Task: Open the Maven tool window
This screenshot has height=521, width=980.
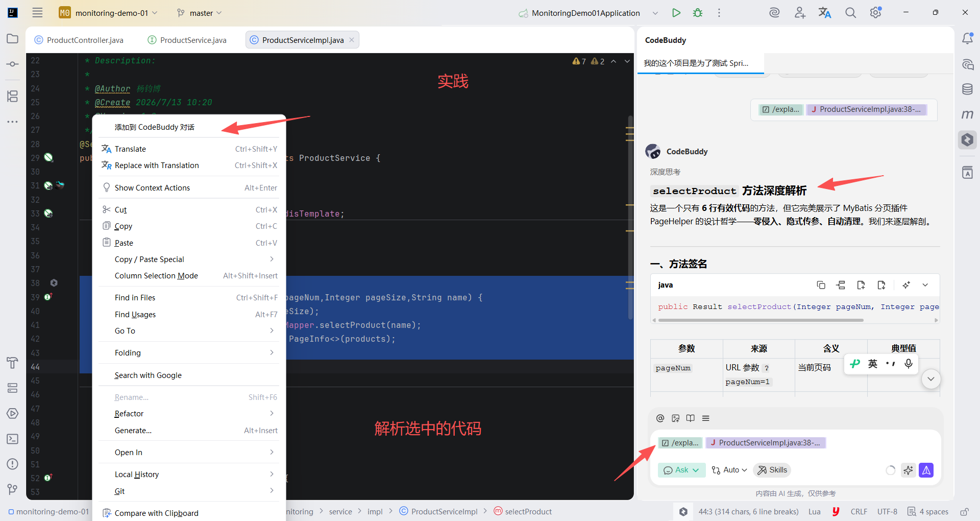Action: (967, 114)
